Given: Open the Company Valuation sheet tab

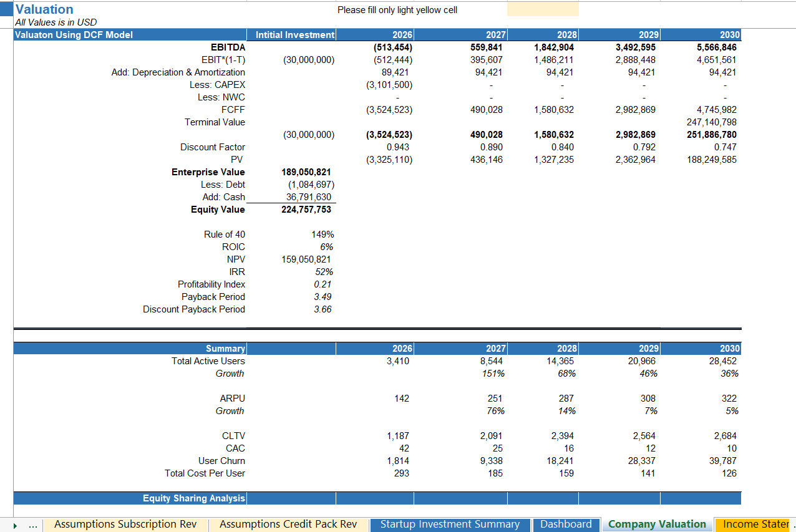Looking at the screenshot, I should [656, 525].
